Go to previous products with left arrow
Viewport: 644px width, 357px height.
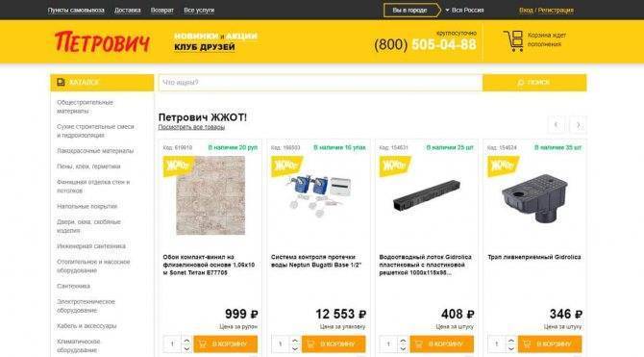click(557, 125)
